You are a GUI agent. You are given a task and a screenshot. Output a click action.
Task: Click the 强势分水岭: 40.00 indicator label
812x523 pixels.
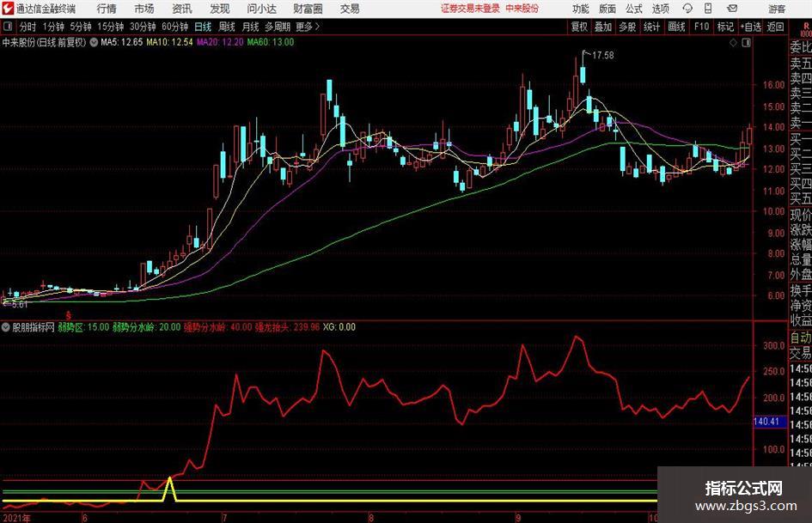218,327
